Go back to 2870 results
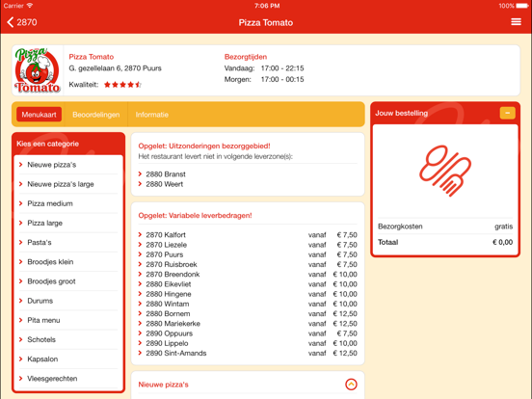 pyautogui.click(x=22, y=22)
